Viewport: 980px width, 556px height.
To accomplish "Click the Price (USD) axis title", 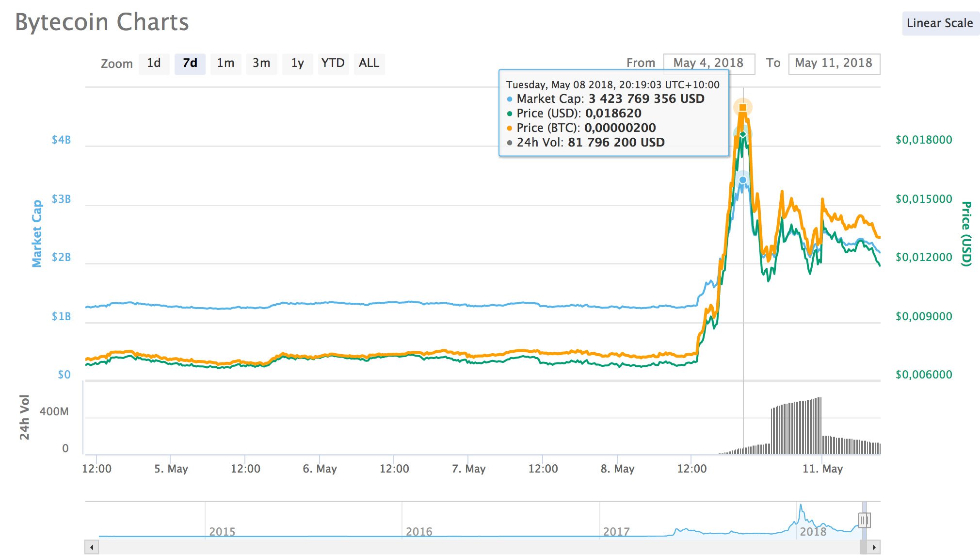I will click(x=966, y=234).
